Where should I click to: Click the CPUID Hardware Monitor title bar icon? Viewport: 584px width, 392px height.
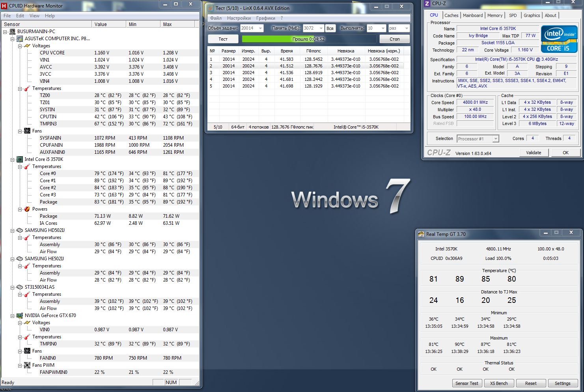pyautogui.click(x=4, y=6)
